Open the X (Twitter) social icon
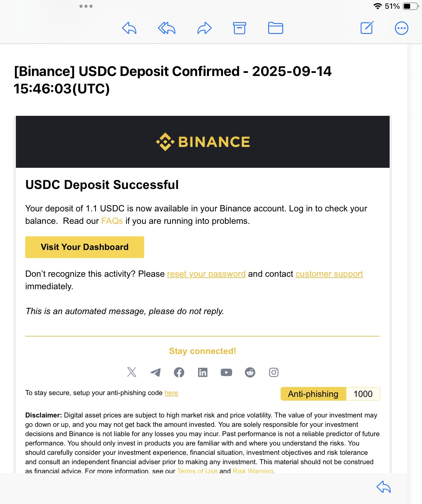This screenshot has height=504, width=422. [132, 372]
